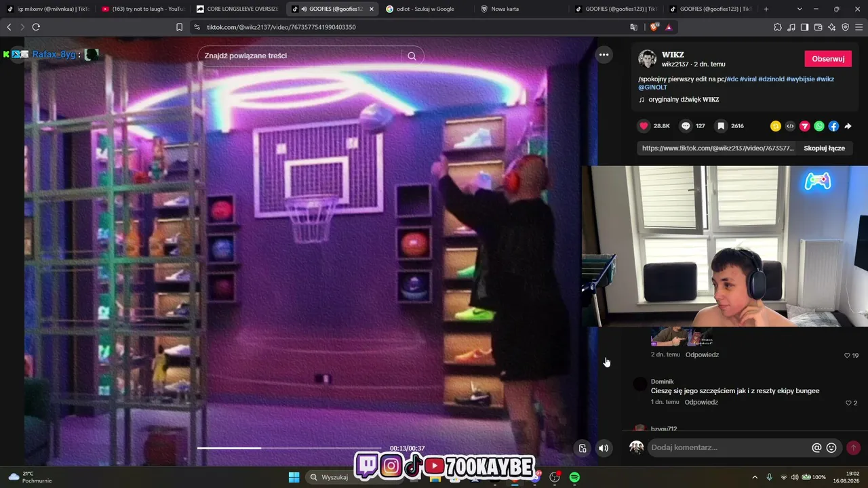Image resolution: width=868 pixels, height=488 pixels.
Task: Open Spotify from the taskbar
Action: click(574, 477)
